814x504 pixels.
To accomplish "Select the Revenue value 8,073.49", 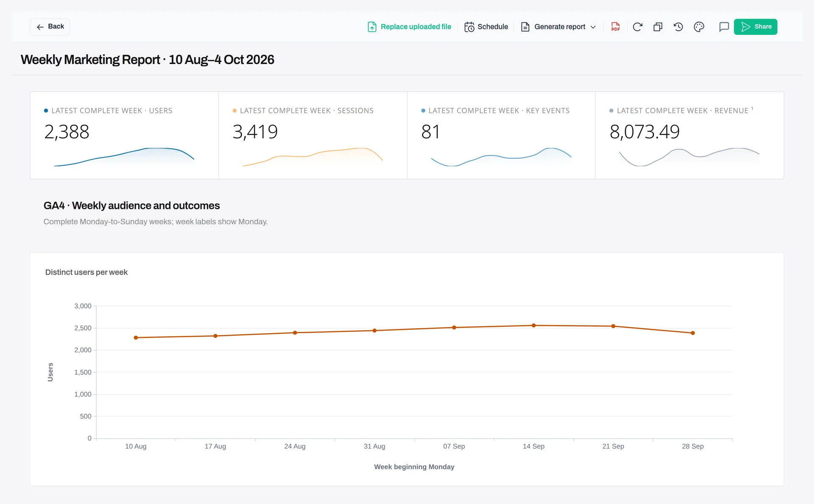I will click(644, 132).
